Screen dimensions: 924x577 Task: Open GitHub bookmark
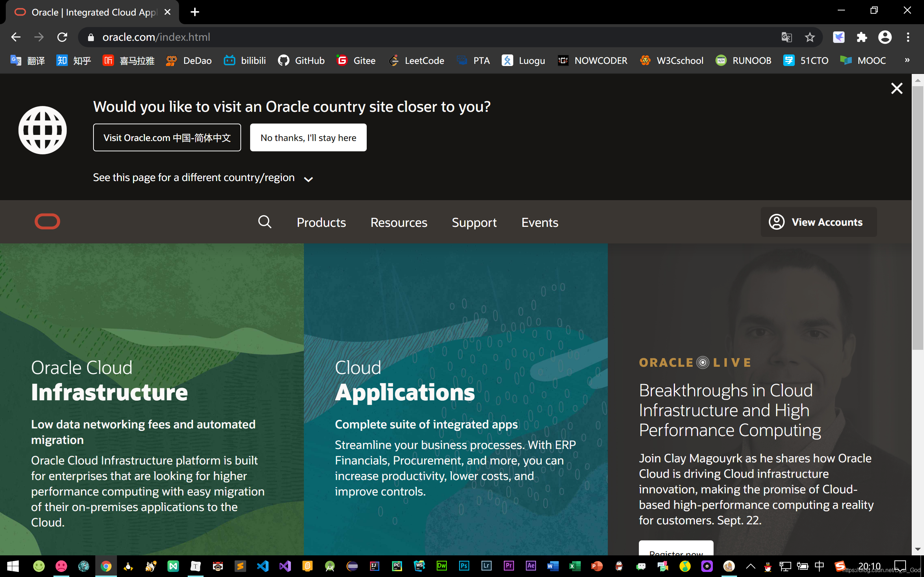pyautogui.click(x=302, y=60)
